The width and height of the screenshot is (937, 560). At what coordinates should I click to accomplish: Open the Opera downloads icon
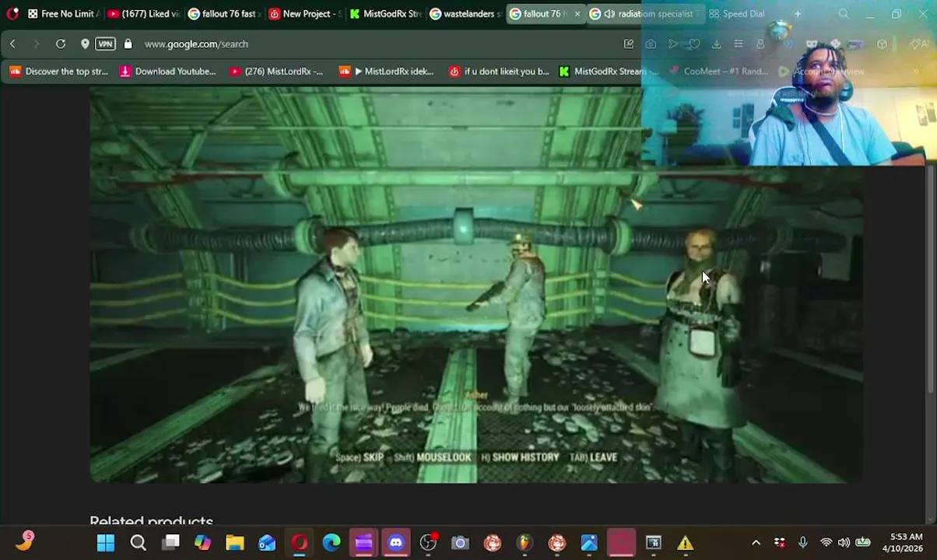pos(716,44)
